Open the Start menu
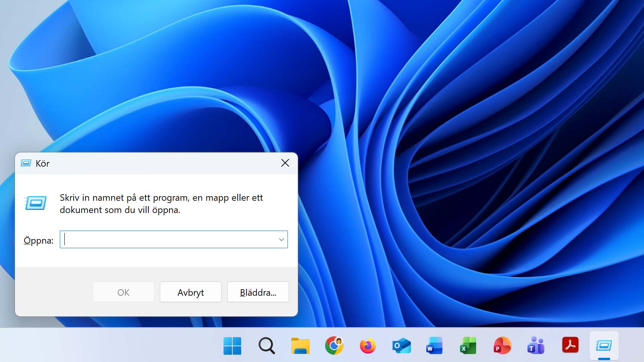The width and height of the screenshot is (644, 362). [x=232, y=346]
